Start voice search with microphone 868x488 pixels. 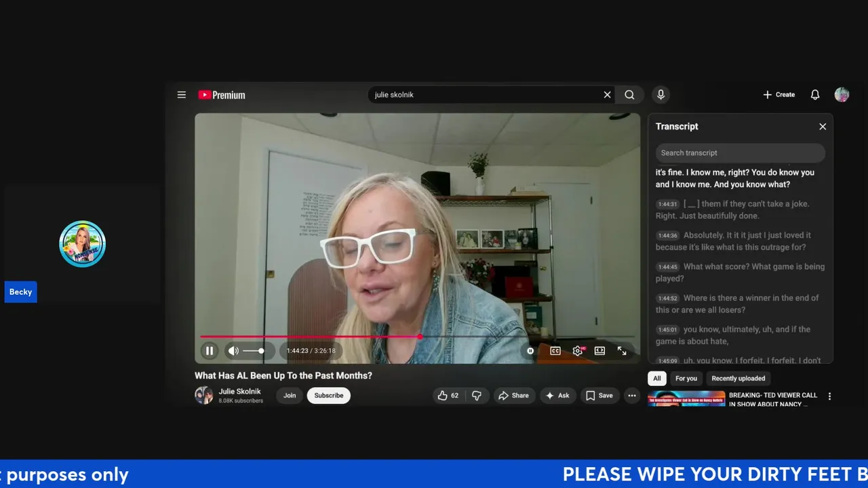[x=660, y=95]
